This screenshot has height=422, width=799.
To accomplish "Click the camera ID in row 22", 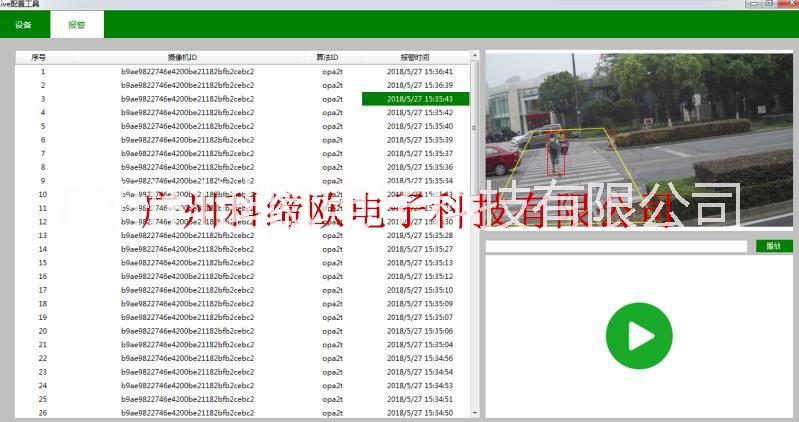I will click(188, 358).
